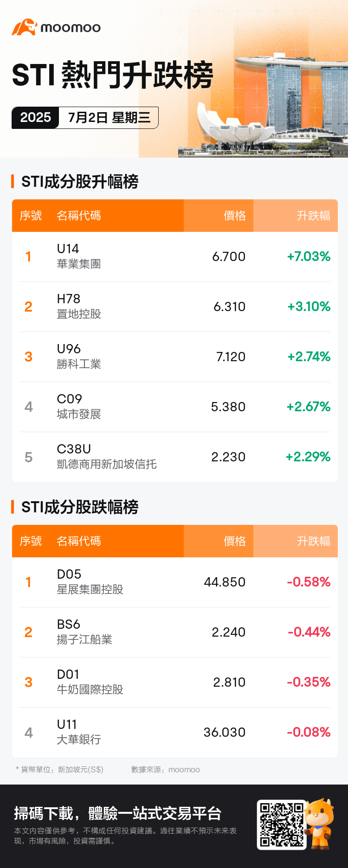
Task: Click the +7.03% gain value
Action: coord(309,256)
